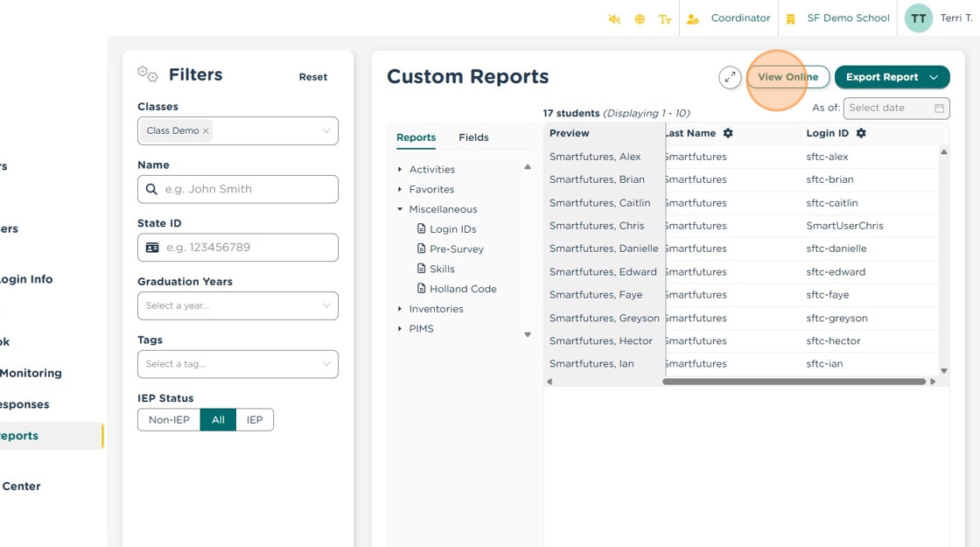Click the TT user avatar
Image resolution: width=980 pixels, height=547 pixels.
click(x=918, y=18)
